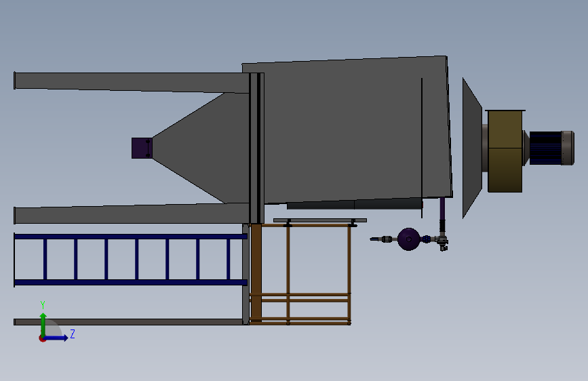Select the small purple outlet flange on the hopper

(141, 148)
